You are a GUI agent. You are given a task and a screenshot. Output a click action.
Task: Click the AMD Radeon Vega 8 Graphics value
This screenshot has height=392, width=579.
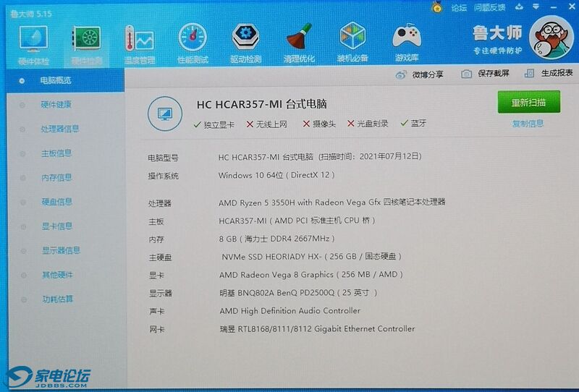coord(311,275)
